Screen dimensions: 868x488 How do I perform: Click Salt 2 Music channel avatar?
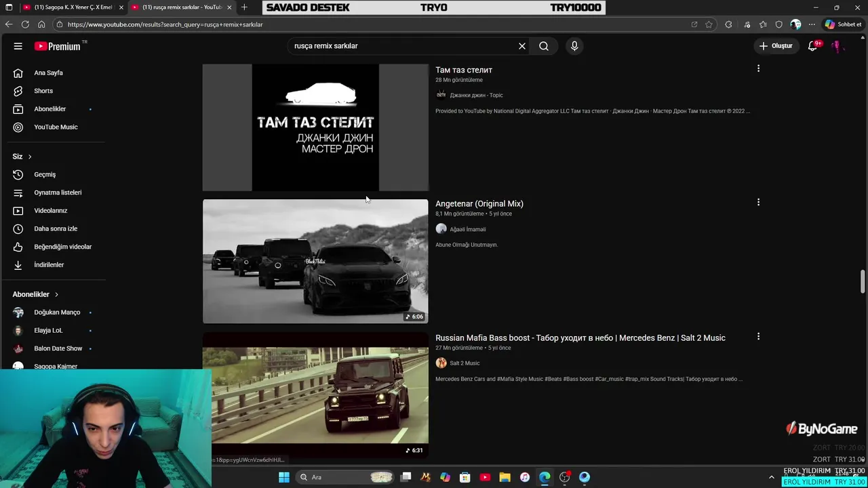pos(441,363)
